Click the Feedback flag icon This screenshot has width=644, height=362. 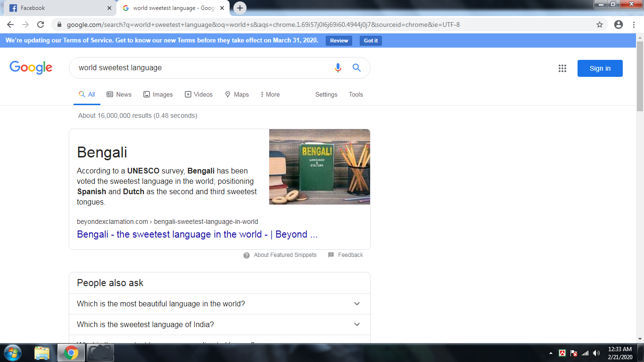pyautogui.click(x=331, y=255)
